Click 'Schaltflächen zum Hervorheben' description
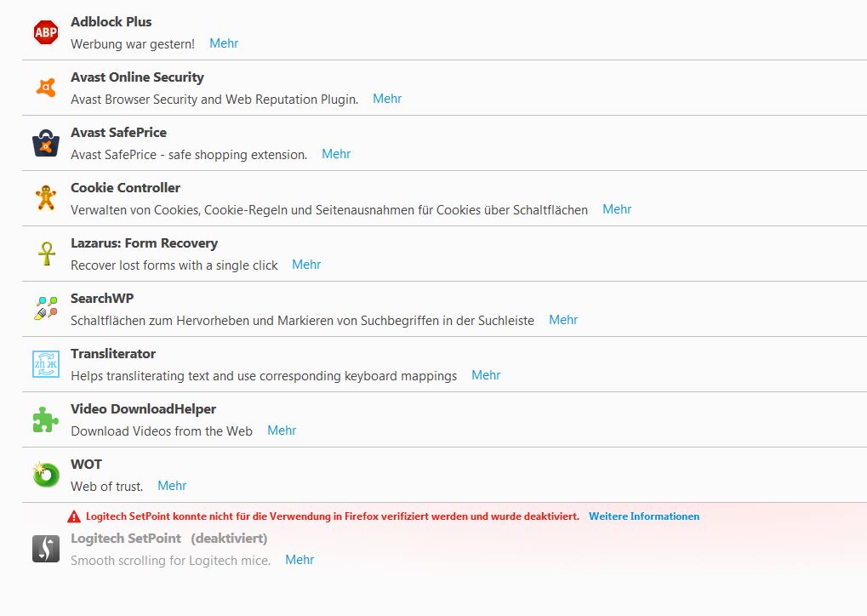867x616 pixels. point(302,321)
